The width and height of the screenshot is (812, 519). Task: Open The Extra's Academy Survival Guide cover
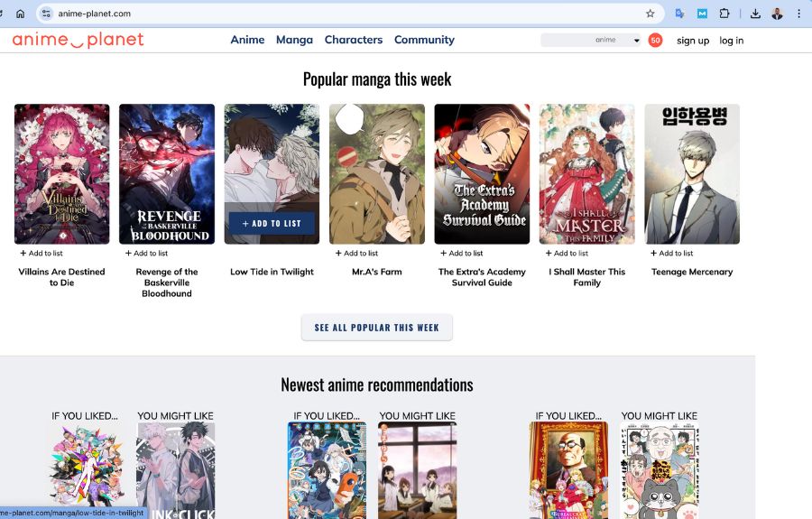pyautogui.click(x=482, y=174)
